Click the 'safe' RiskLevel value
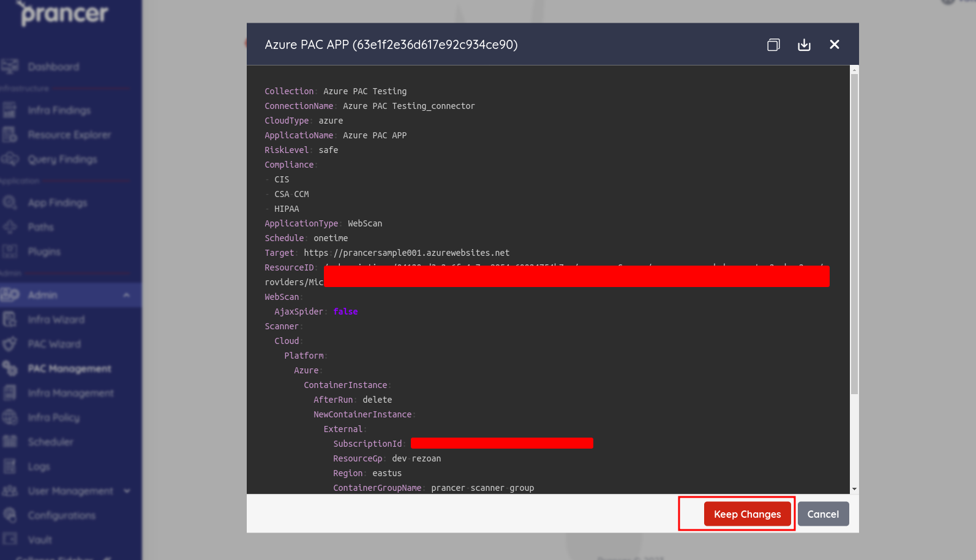The image size is (976, 560). (328, 150)
